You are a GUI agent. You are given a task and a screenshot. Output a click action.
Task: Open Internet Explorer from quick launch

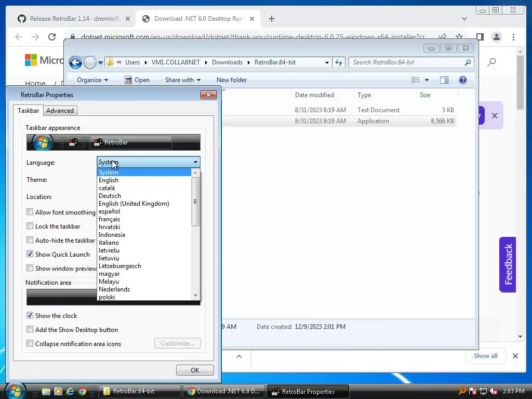click(70, 391)
